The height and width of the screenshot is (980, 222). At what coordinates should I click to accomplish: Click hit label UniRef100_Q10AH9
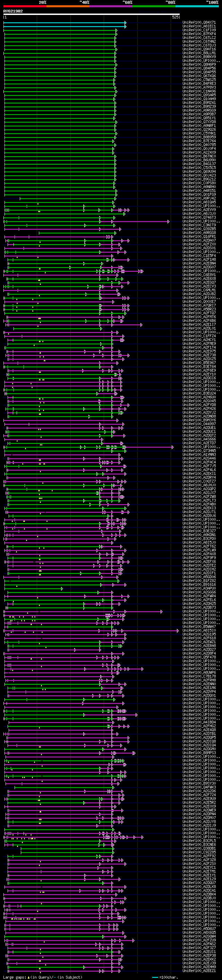tap(199, 99)
